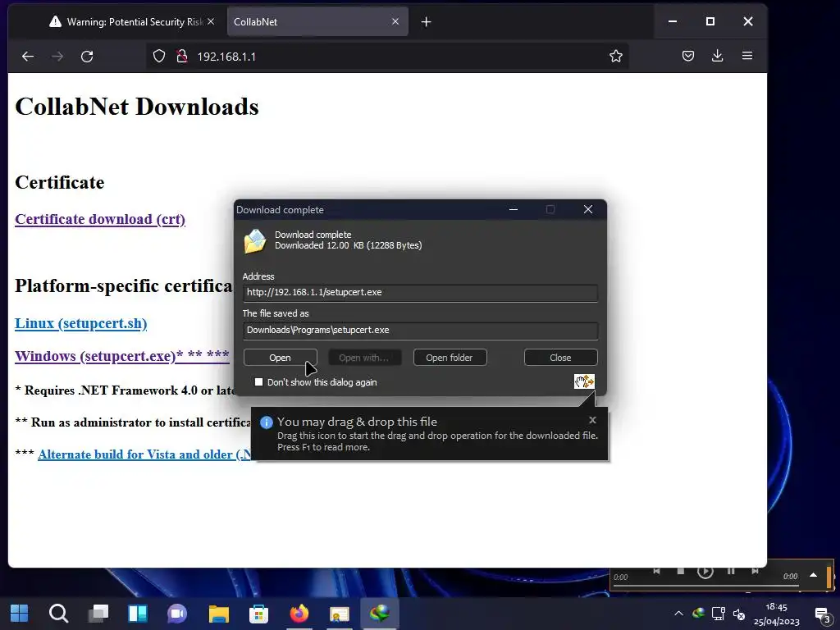840x630 pixels.
Task: Open Microsoft Store from taskbar
Action: click(x=258, y=614)
